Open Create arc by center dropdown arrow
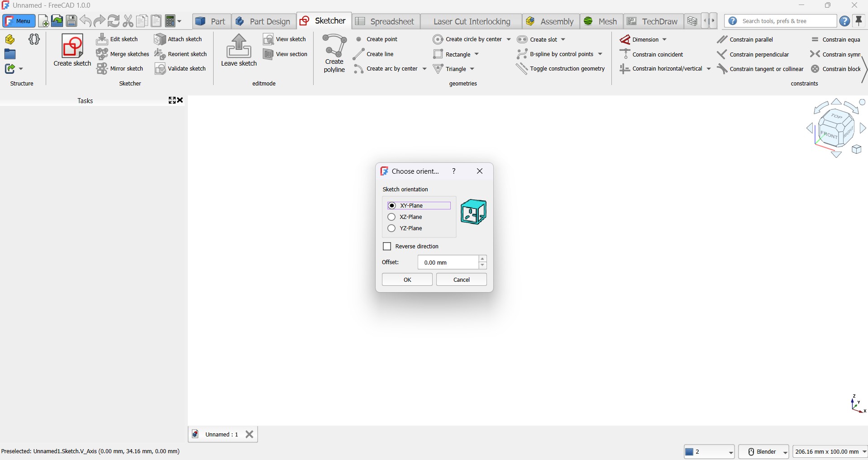 tap(424, 69)
